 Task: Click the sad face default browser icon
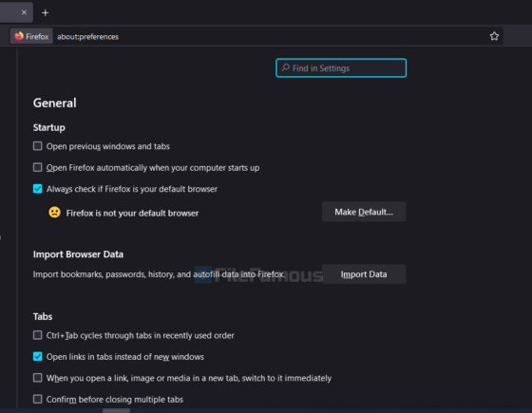[54, 213]
